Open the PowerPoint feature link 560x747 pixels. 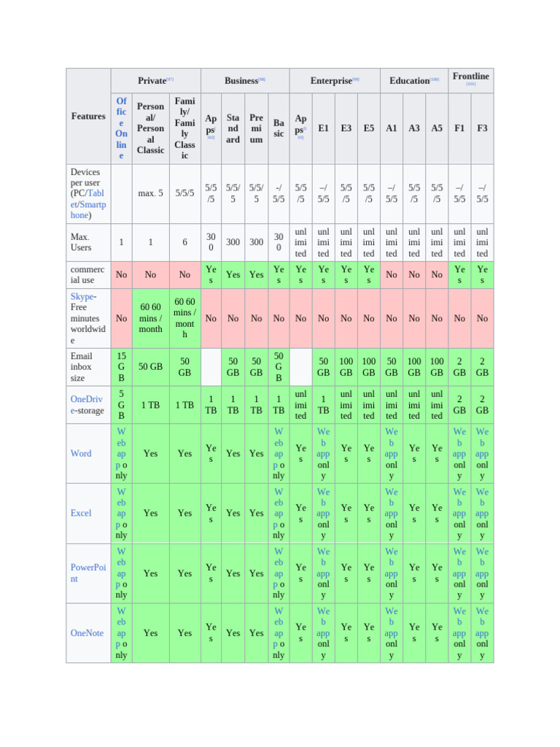pyautogui.click(x=88, y=573)
